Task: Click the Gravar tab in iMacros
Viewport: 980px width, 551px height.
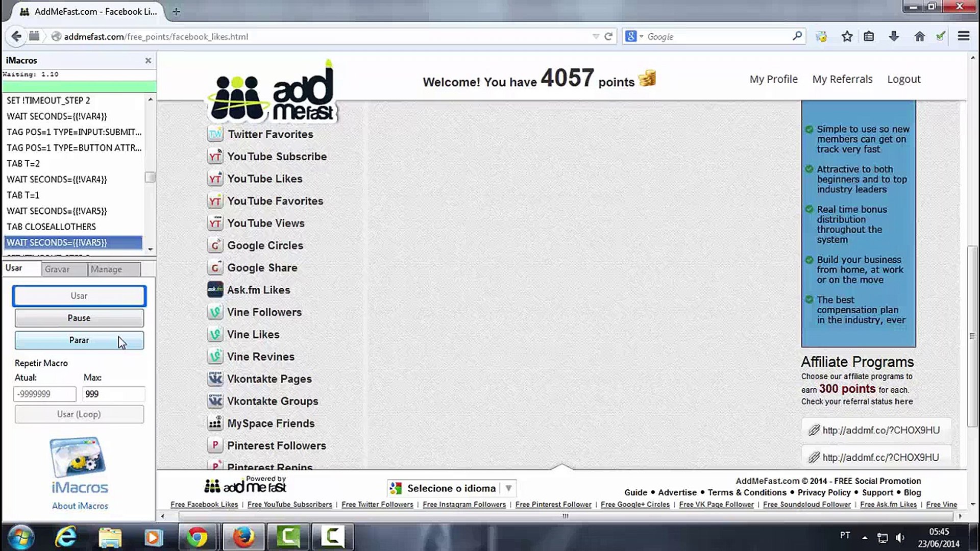Action: pyautogui.click(x=58, y=269)
